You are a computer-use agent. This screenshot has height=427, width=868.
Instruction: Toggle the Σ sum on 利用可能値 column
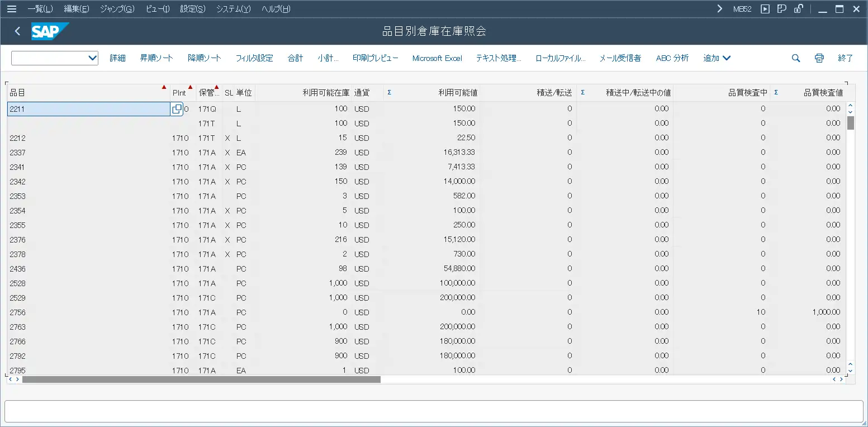[389, 92]
